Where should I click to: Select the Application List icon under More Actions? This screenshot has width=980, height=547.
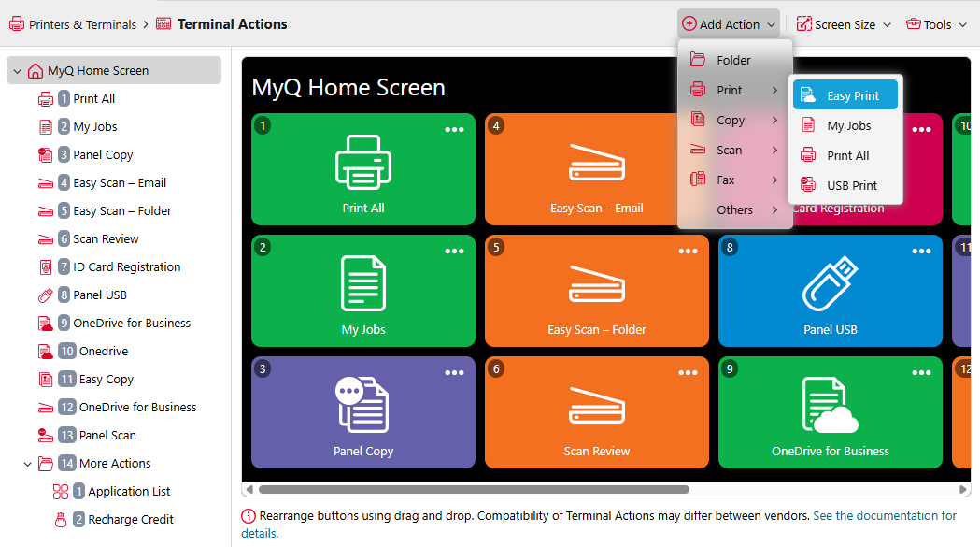point(61,492)
